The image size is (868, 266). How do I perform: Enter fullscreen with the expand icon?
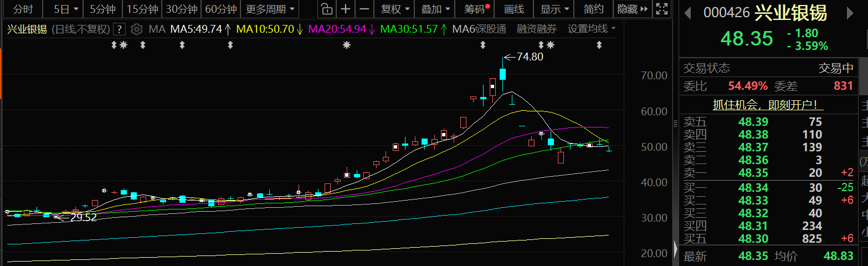point(661,9)
